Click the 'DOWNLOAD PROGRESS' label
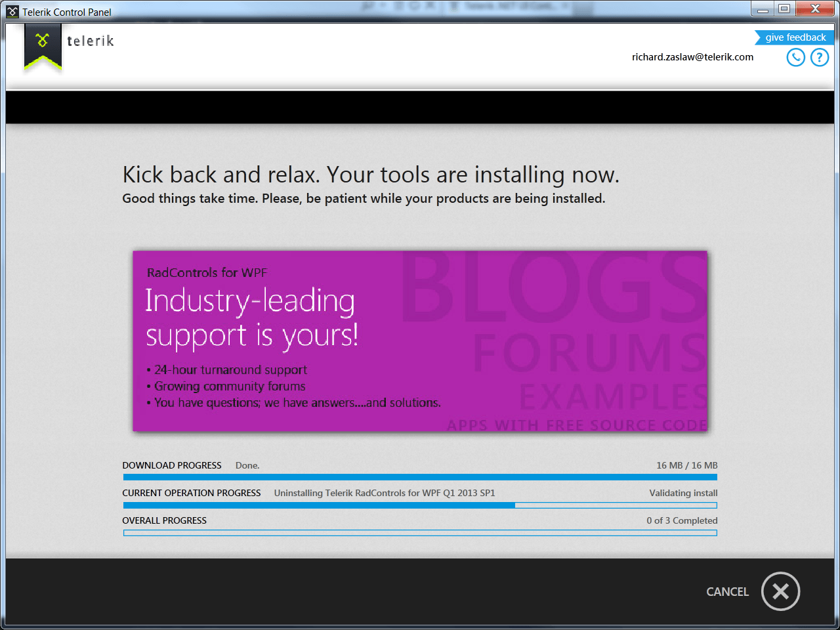The image size is (840, 630). pos(172,465)
